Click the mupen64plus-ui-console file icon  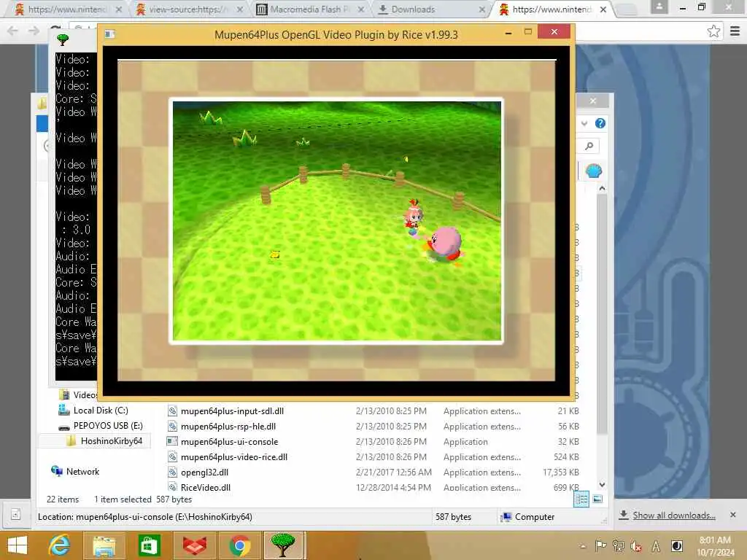pos(172,441)
